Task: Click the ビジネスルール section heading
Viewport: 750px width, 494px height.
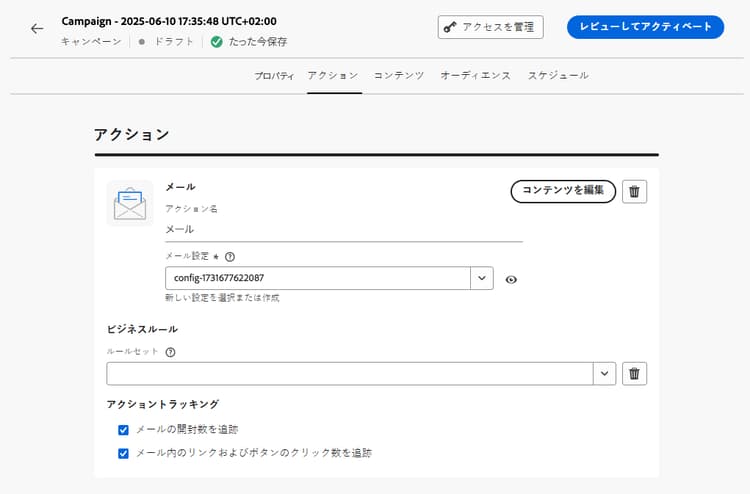Action: [x=143, y=329]
